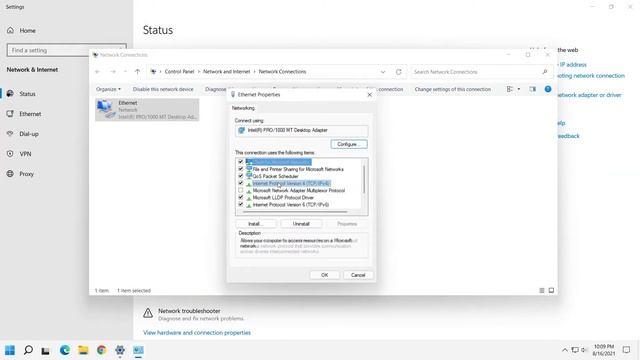Launch Google Chrome from the taskbar

click(x=101, y=350)
